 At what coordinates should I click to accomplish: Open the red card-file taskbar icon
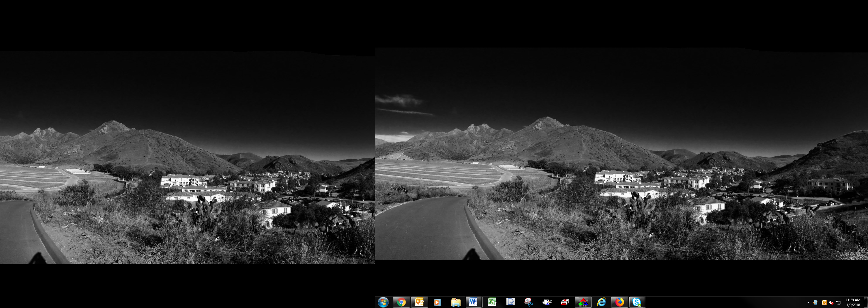pyautogui.click(x=565, y=302)
